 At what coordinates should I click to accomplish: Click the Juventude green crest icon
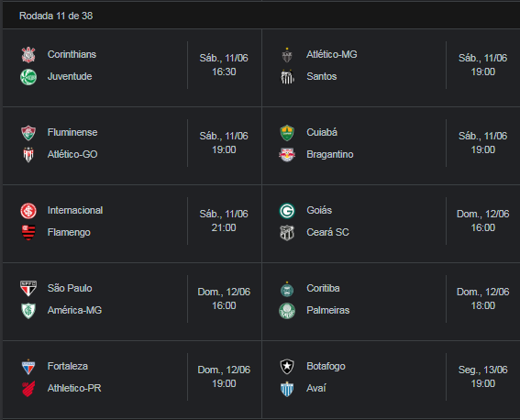(28, 77)
